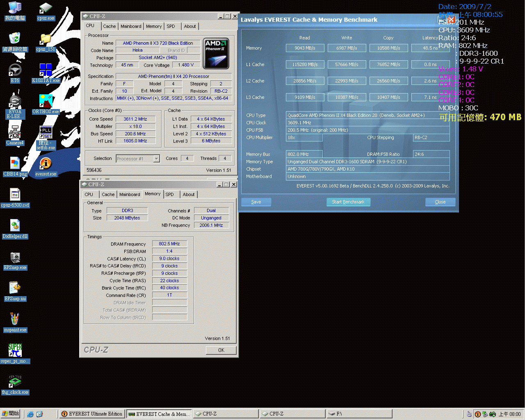Open Memory tab in top CPU-Z window
This screenshot has height=420, width=525.
click(x=154, y=26)
